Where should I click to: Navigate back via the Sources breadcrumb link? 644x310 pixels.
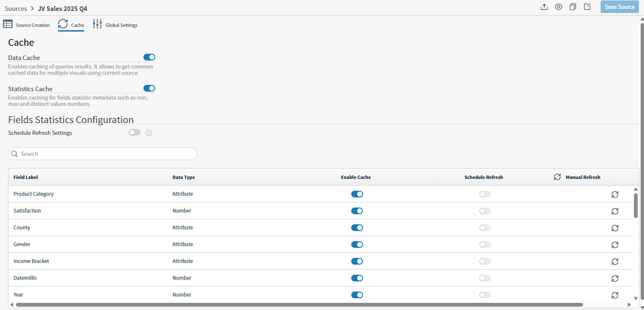16,8
